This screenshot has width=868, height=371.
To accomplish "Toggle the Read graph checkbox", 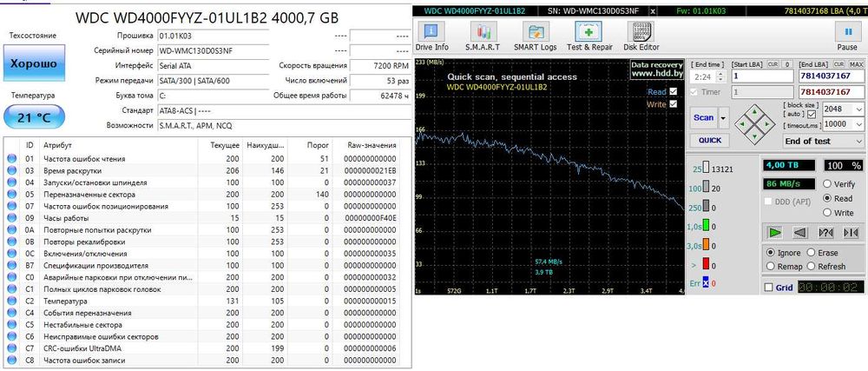I will tap(674, 91).
